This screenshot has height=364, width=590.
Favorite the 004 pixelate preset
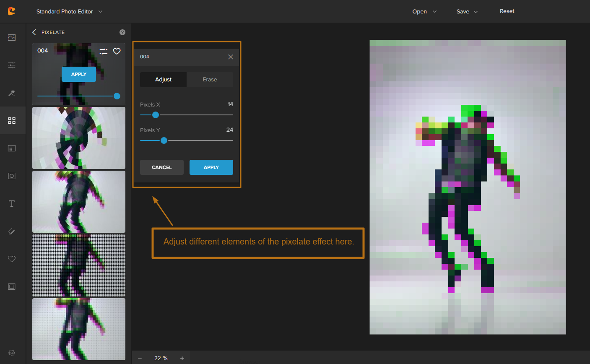(x=117, y=51)
